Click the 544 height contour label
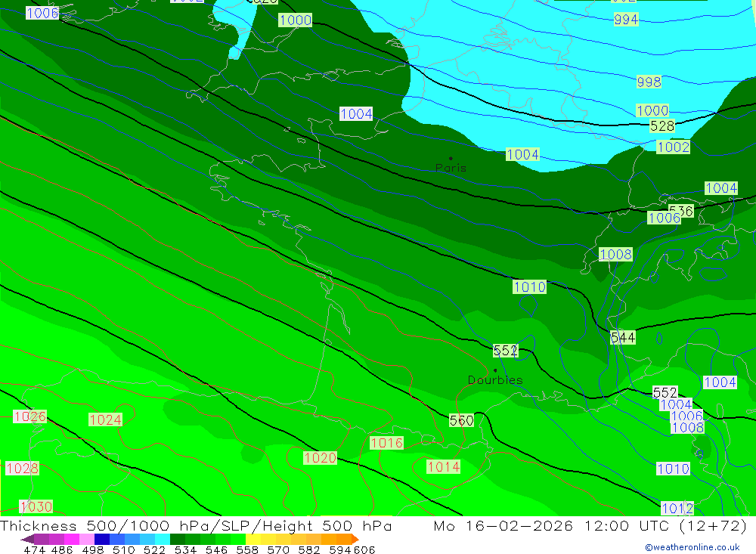Screen dimensions: 756x554 click(622, 338)
